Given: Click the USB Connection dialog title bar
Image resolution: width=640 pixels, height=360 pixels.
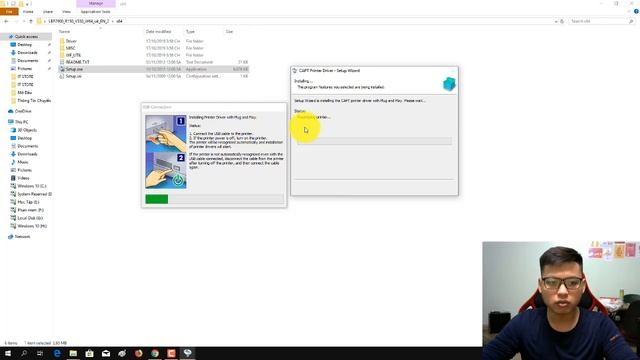Looking at the screenshot, I should point(214,107).
